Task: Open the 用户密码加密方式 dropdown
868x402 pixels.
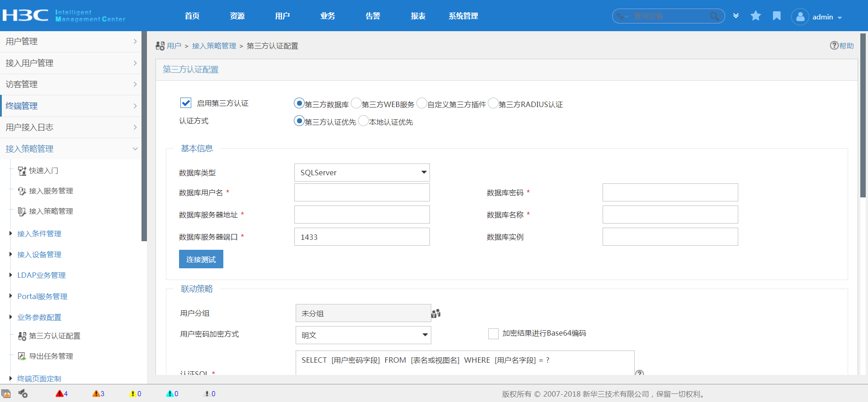Action: click(x=363, y=335)
